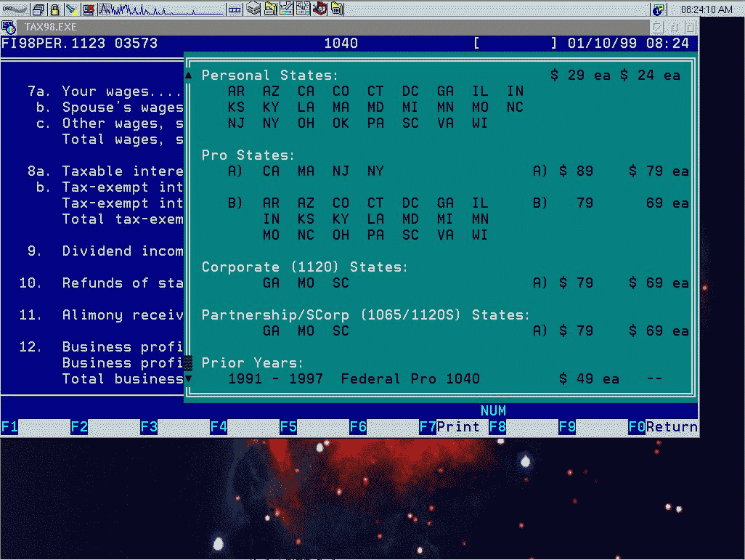745x560 pixels.
Task: Open the window list icon in WarpCenter
Action: click(38, 9)
